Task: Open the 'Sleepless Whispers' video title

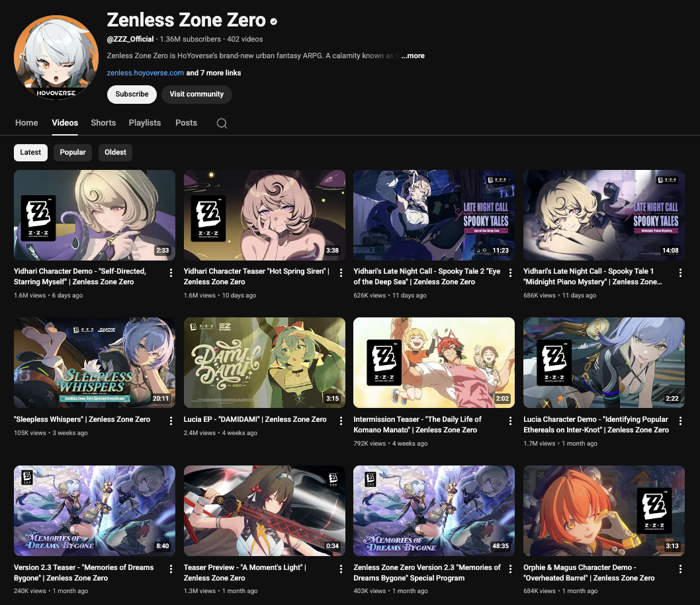Action: click(x=82, y=419)
